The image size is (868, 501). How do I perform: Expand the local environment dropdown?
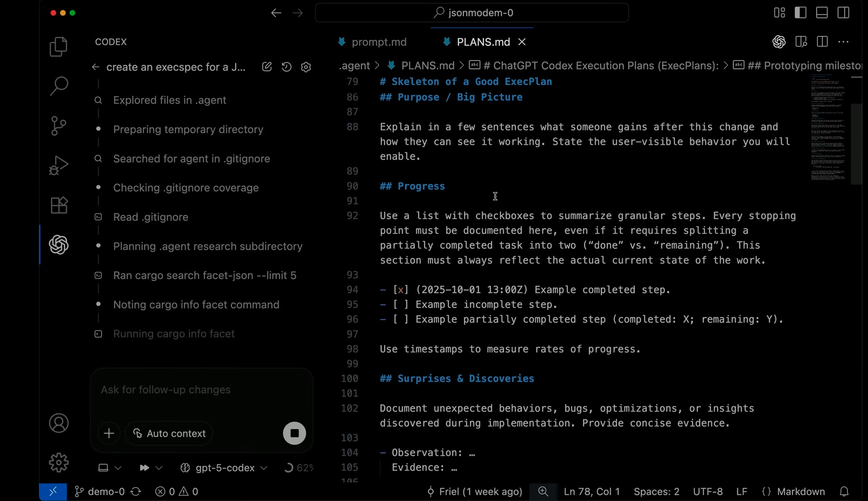110,468
